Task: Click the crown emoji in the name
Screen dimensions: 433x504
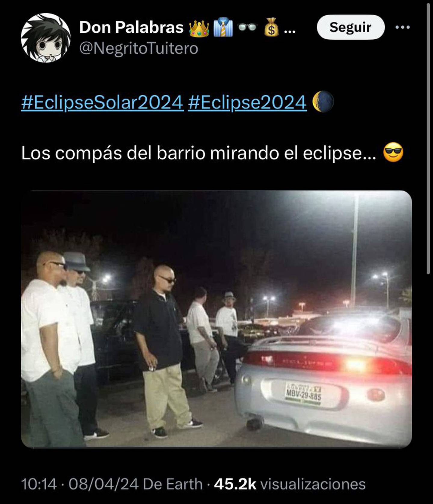Action: click(x=199, y=28)
